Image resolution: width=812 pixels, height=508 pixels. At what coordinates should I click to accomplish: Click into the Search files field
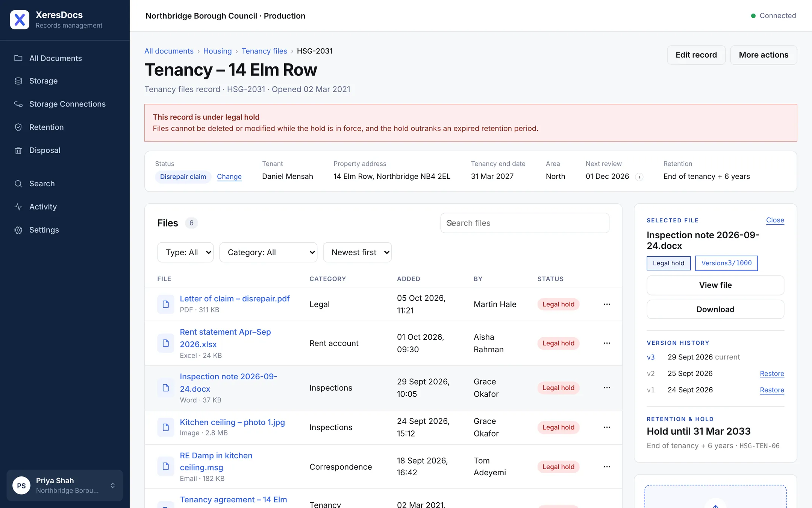[525, 223]
